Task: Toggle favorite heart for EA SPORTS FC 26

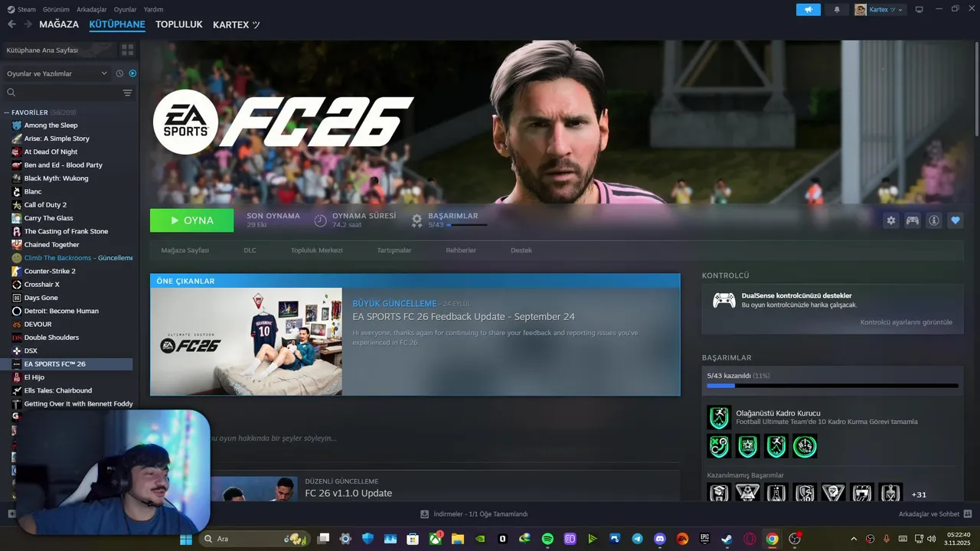Action: pyautogui.click(x=955, y=220)
